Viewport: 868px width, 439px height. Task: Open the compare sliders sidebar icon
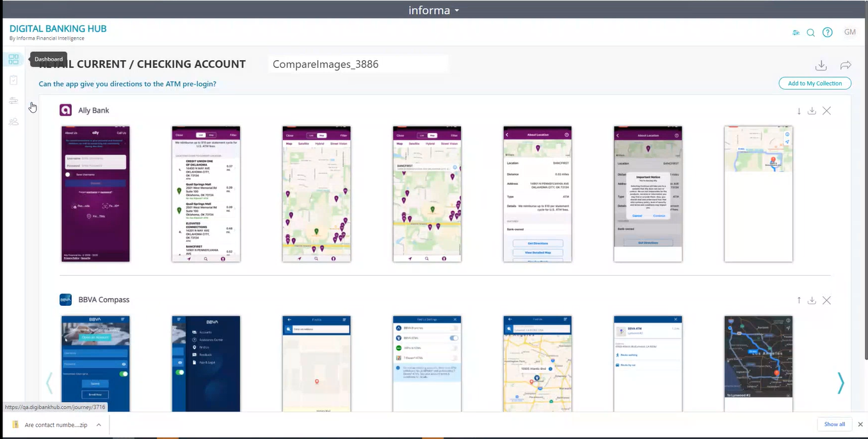(x=13, y=100)
